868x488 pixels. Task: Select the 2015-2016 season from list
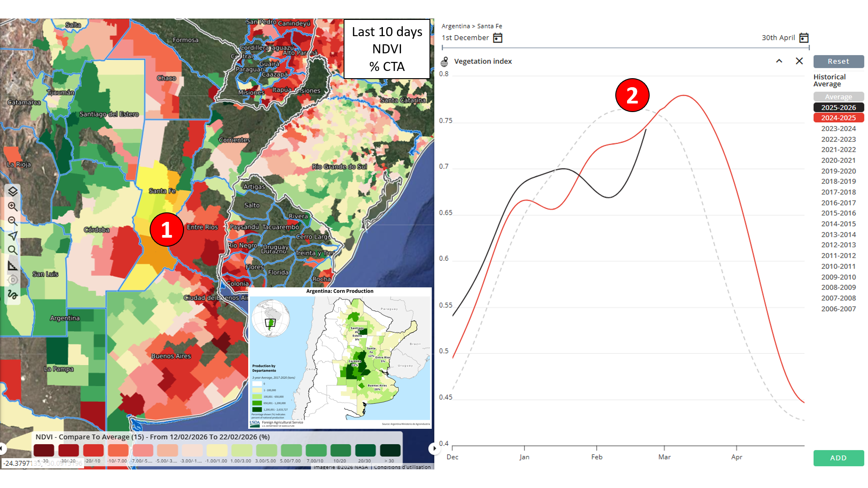[838, 213]
